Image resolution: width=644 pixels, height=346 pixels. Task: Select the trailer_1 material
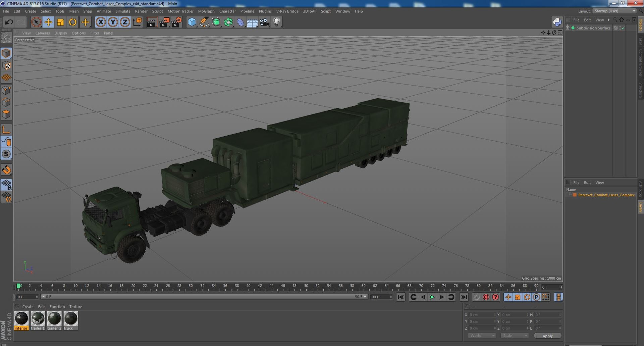(x=38, y=320)
